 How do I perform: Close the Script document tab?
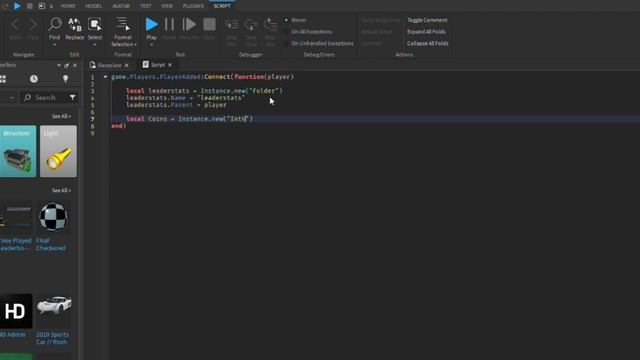click(170, 65)
